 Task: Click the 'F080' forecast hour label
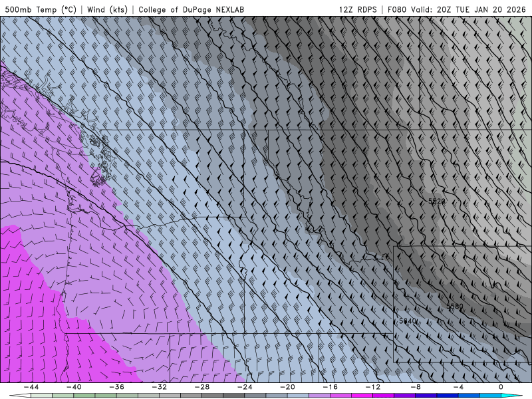[x=397, y=9]
